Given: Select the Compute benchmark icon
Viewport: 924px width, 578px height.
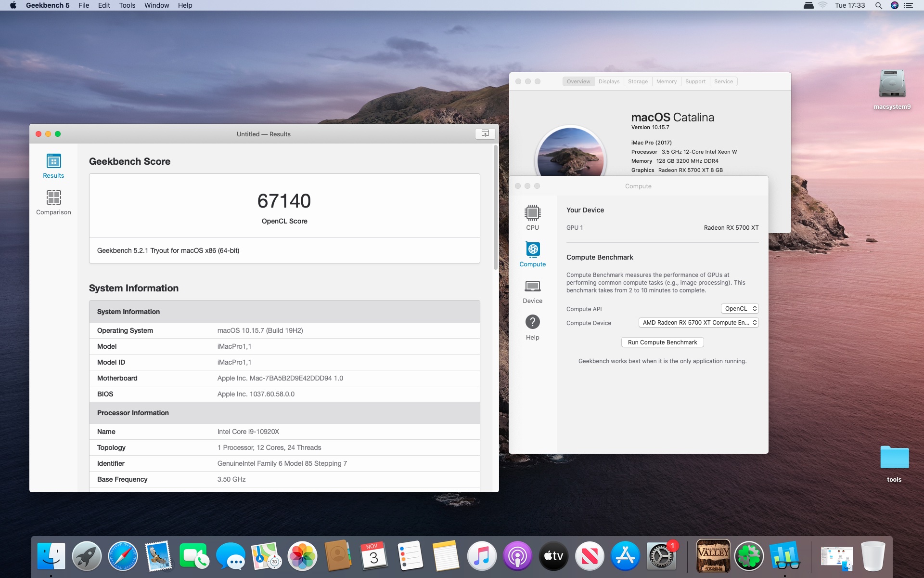Looking at the screenshot, I should [x=532, y=250].
